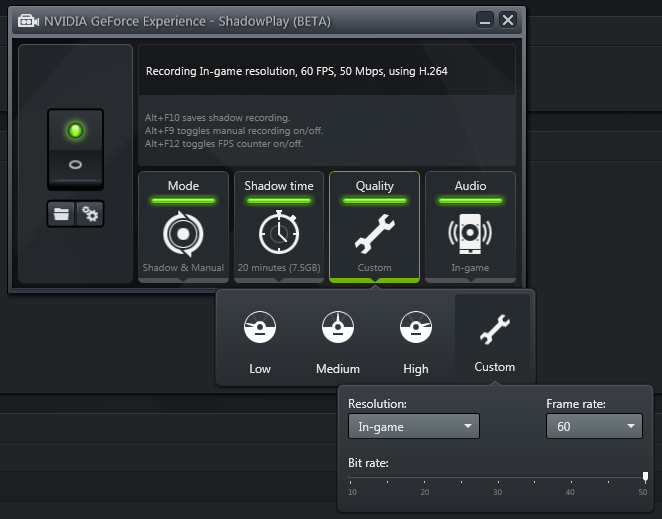Click the camcorder icon in title bar
The height and width of the screenshot is (519, 662).
pyautogui.click(x=28, y=21)
